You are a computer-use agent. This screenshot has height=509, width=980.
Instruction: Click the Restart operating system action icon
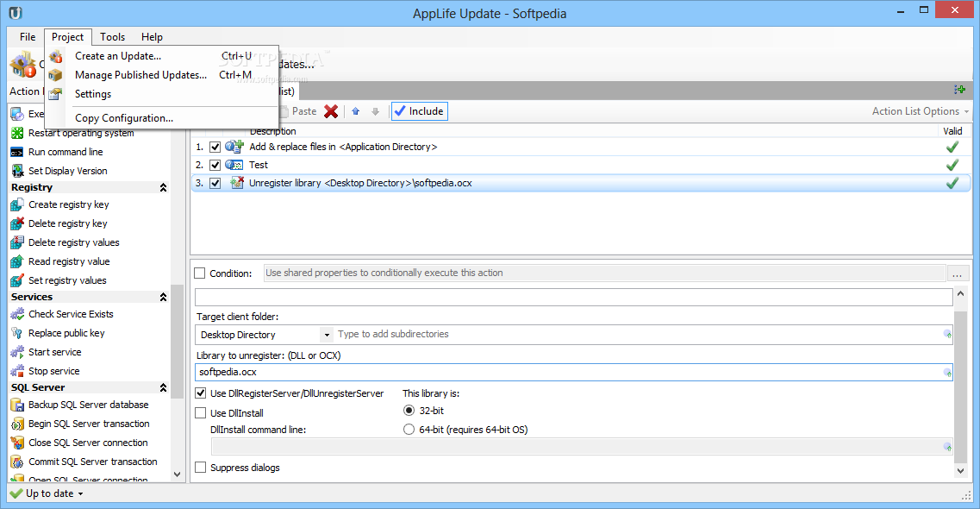pyautogui.click(x=17, y=133)
